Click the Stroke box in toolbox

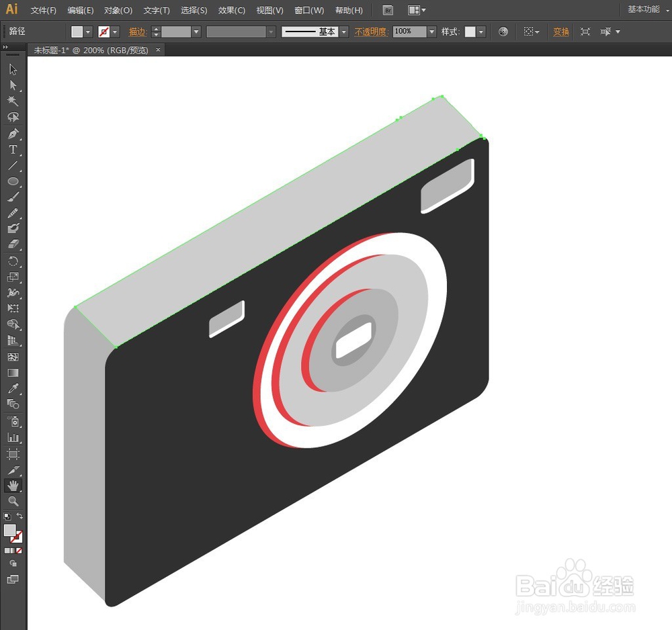(17, 537)
